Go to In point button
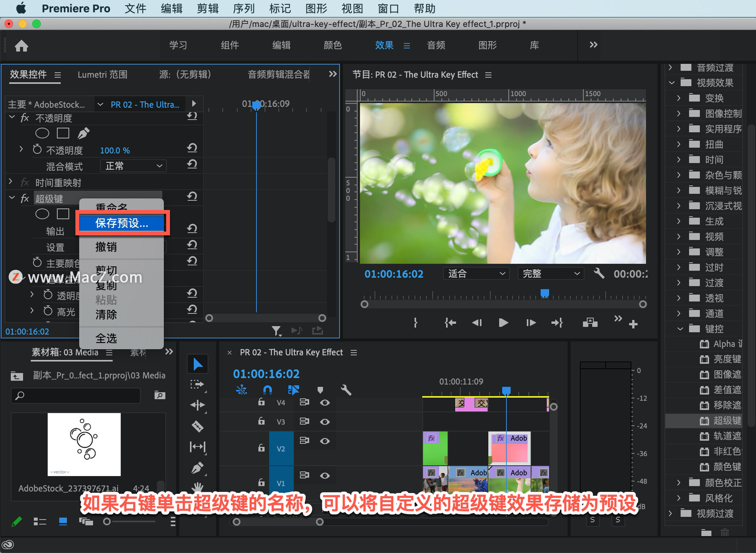756x553 pixels. pos(450,323)
